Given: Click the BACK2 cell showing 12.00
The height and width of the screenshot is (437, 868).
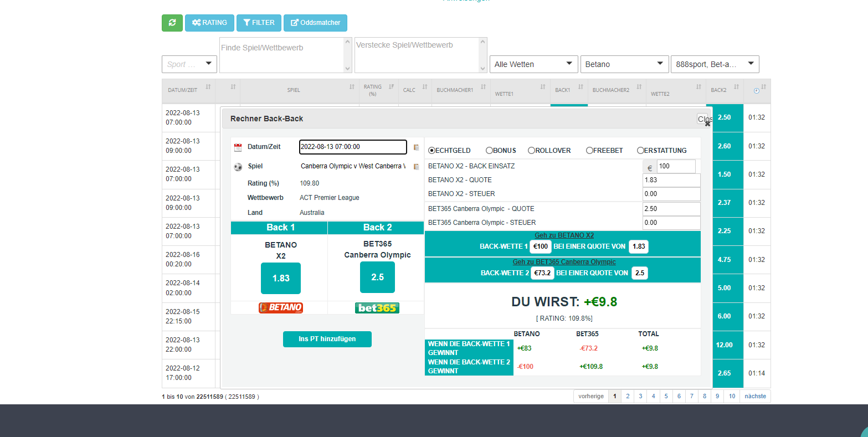Looking at the screenshot, I should coord(724,345).
